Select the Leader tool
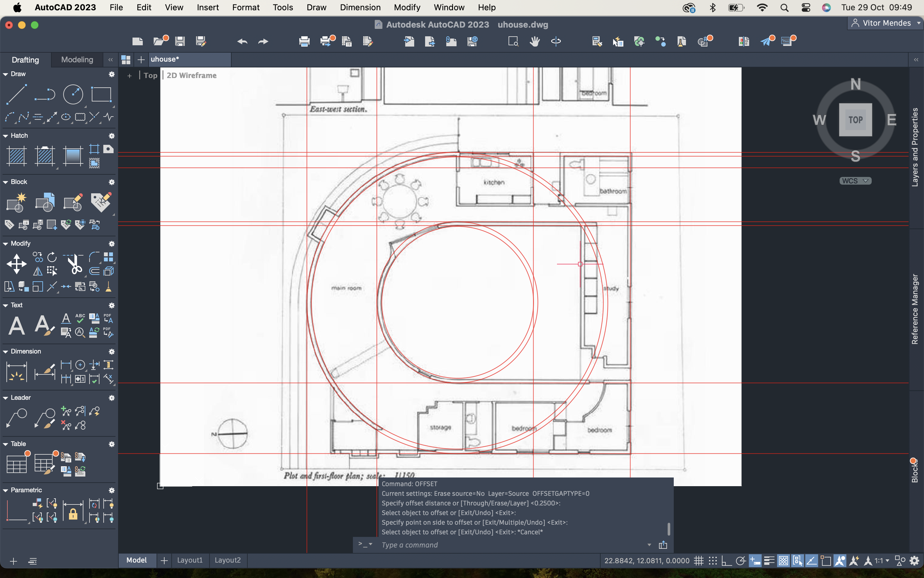Viewport: 924px width, 578px height. point(16,418)
